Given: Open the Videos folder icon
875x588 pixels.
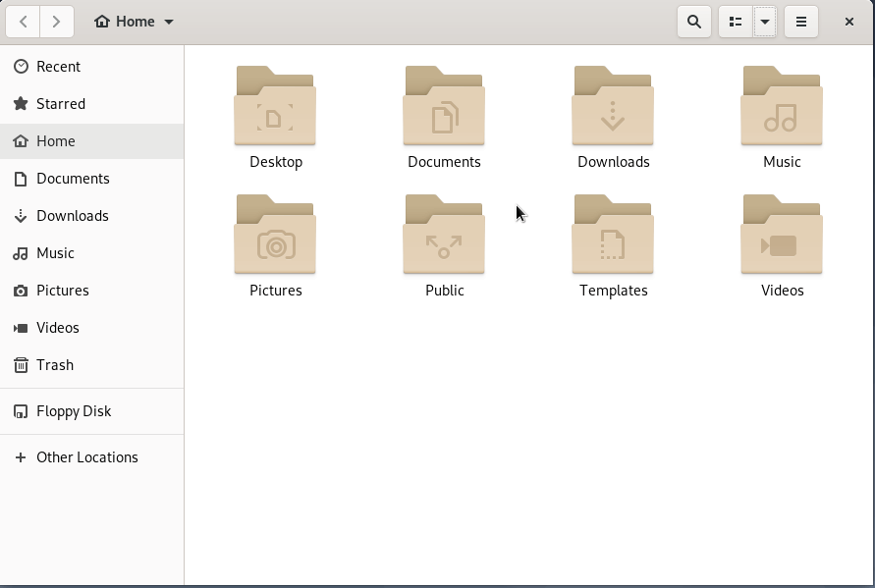Looking at the screenshot, I should point(782,236).
